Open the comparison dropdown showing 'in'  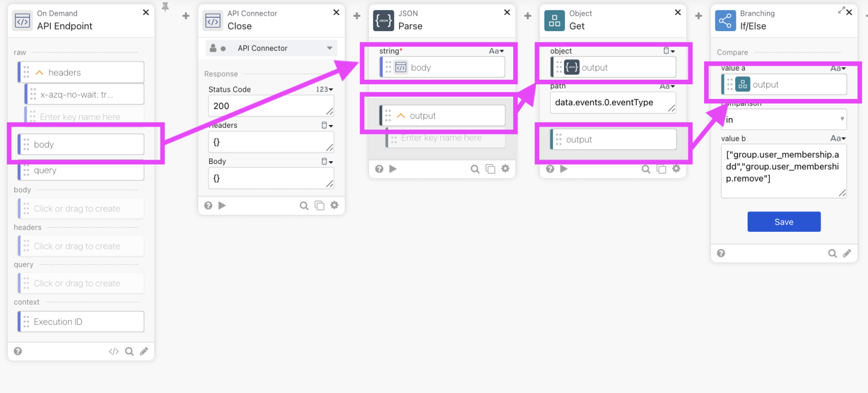(x=784, y=119)
